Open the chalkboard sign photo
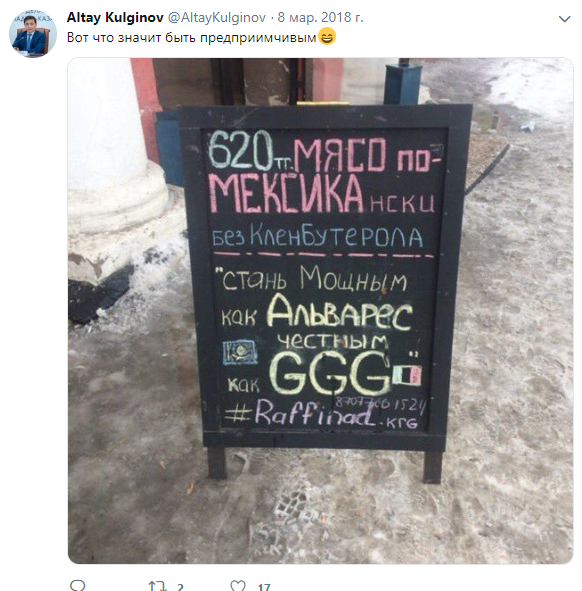This screenshot has width=582, height=591. click(x=320, y=311)
